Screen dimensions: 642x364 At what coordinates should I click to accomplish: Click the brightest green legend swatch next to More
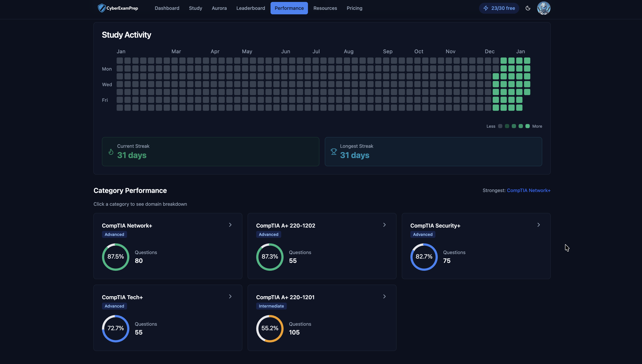point(528,126)
